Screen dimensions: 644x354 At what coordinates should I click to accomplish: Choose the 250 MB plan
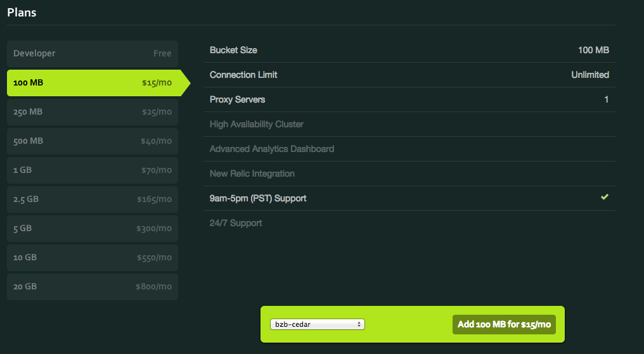point(93,112)
